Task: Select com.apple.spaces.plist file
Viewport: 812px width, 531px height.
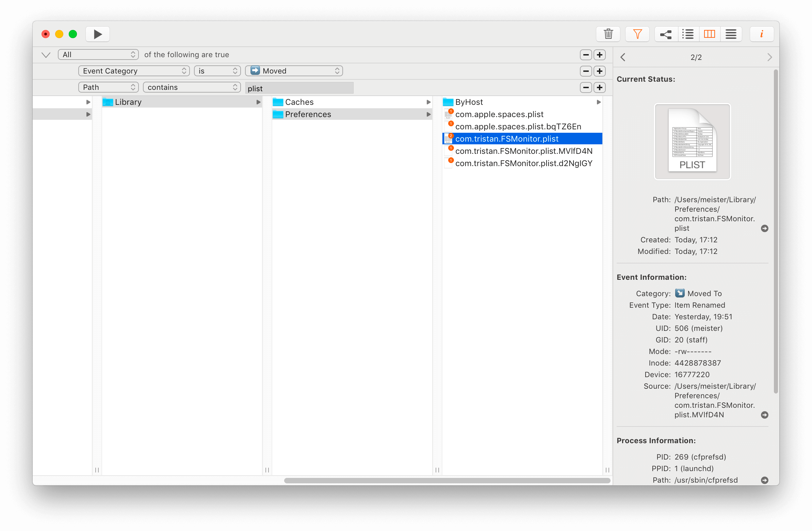Action: pos(522,114)
